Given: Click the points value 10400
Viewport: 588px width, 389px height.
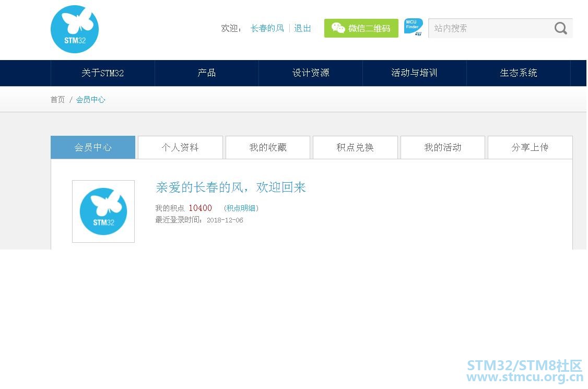Looking at the screenshot, I should pyautogui.click(x=200, y=208).
